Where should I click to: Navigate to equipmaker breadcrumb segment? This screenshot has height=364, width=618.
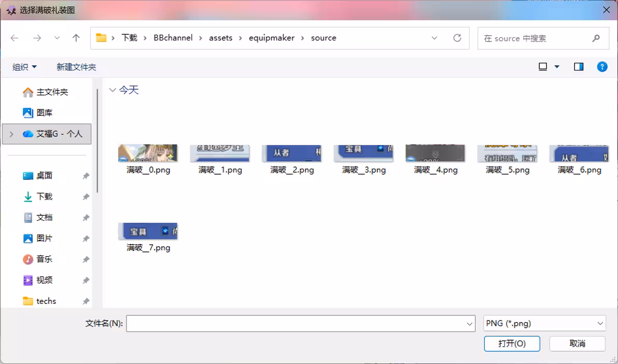pyautogui.click(x=272, y=38)
